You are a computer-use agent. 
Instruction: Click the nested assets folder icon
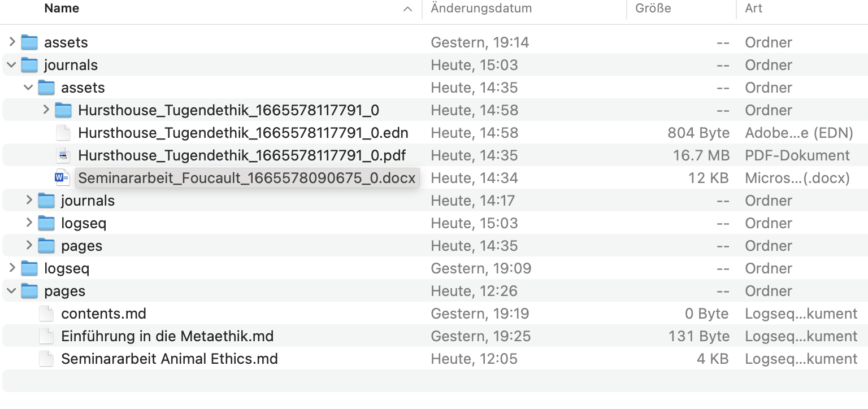click(46, 87)
